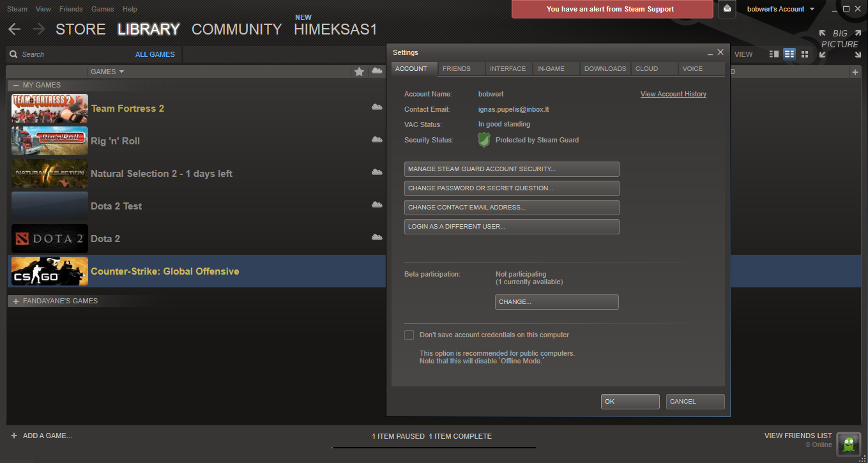Select the Account settings tab
The width and height of the screenshot is (868, 463).
tap(415, 68)
